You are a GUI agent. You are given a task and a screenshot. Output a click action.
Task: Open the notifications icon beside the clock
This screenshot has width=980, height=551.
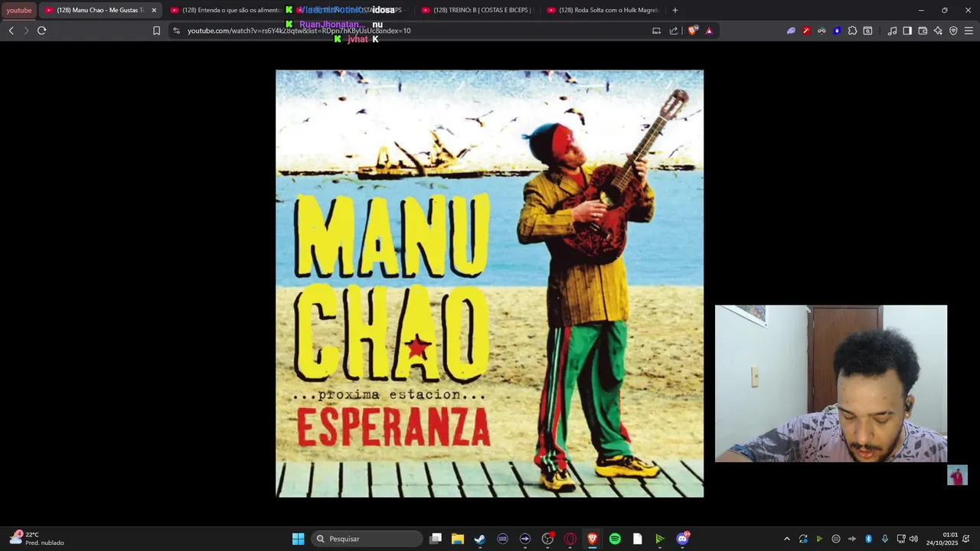pos(966,539)
